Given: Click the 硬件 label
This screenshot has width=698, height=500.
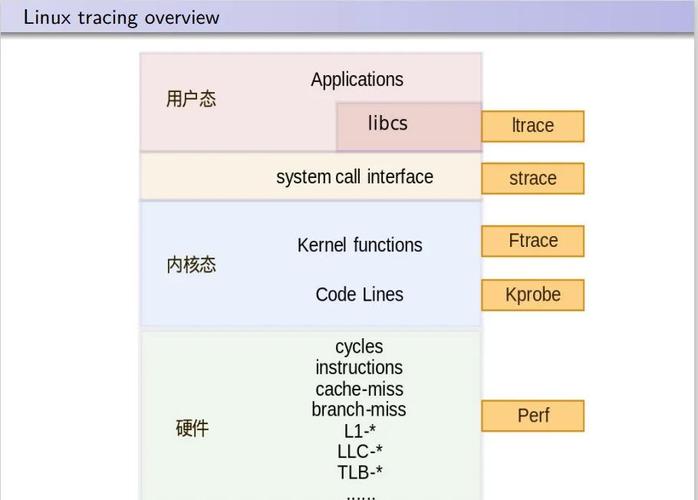Looking at the screenshot, I should 192,428.
